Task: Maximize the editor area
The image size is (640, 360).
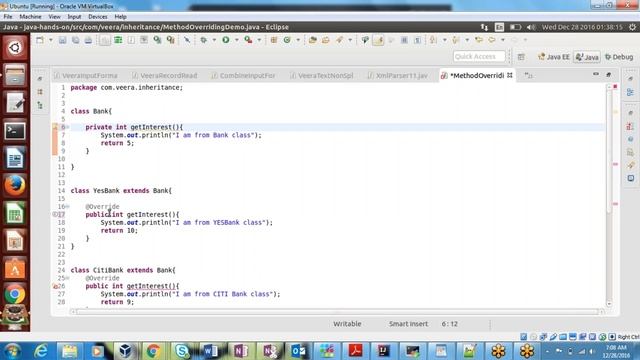Action: tap(609, 74)
